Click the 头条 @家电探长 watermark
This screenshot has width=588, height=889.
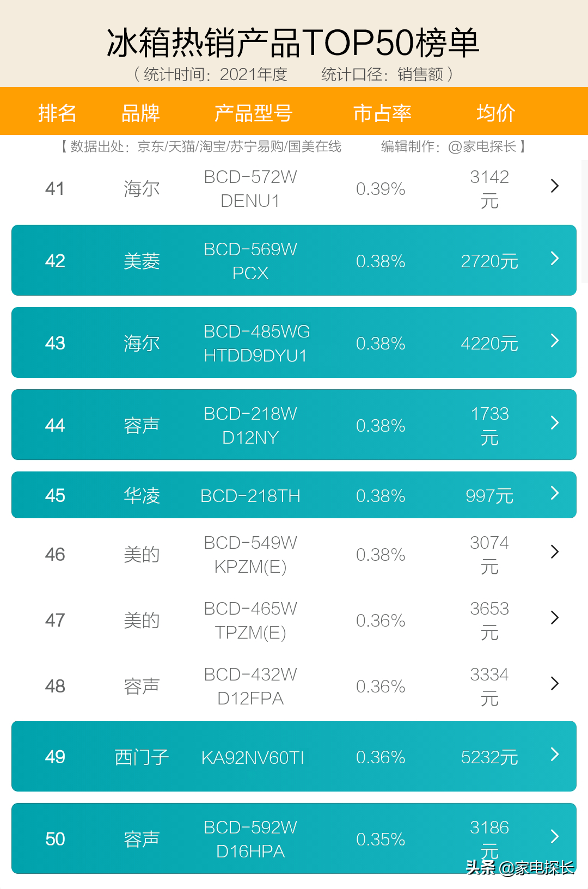coord(520,867)
